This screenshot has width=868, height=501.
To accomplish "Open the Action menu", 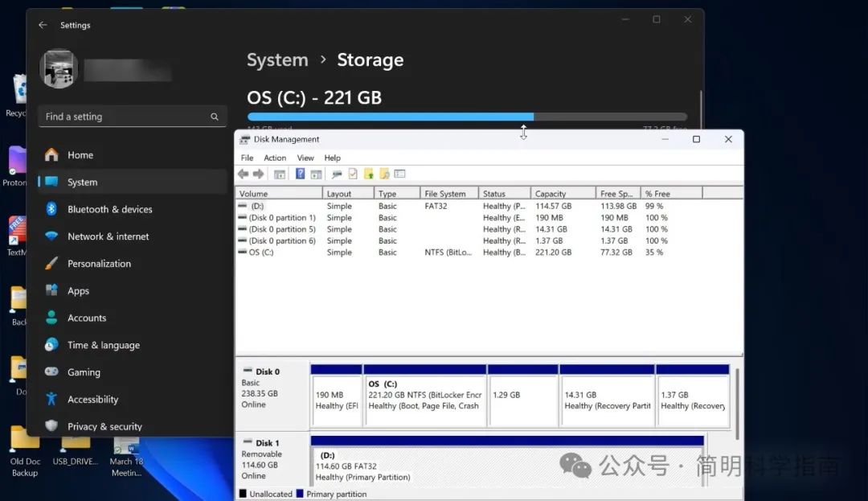I will click(x=275, y=158).
